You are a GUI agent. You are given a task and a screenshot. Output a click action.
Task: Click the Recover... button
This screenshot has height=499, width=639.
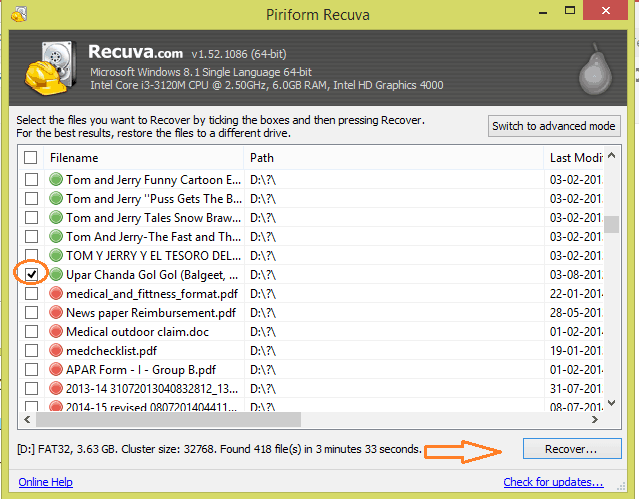tap(572, 449)
